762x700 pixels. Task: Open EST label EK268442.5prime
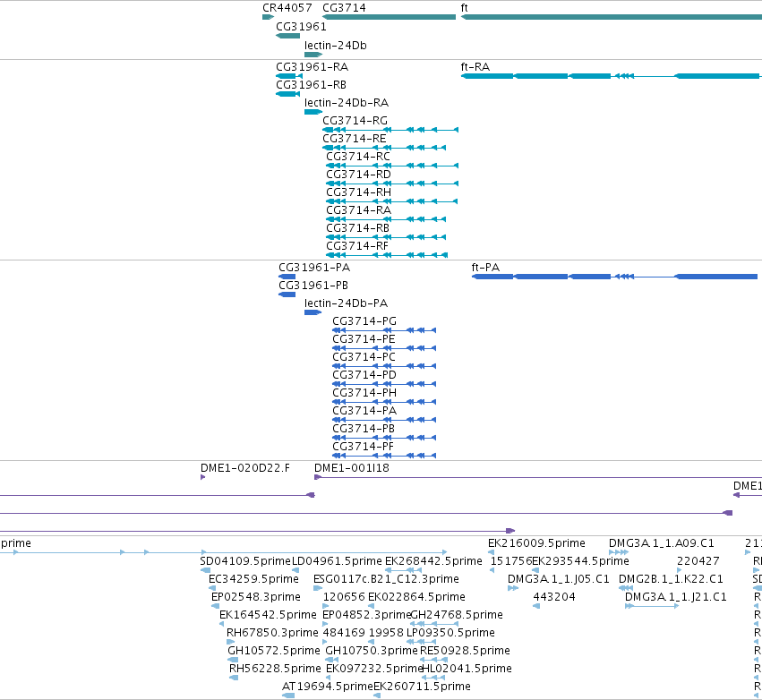point(433,561)
